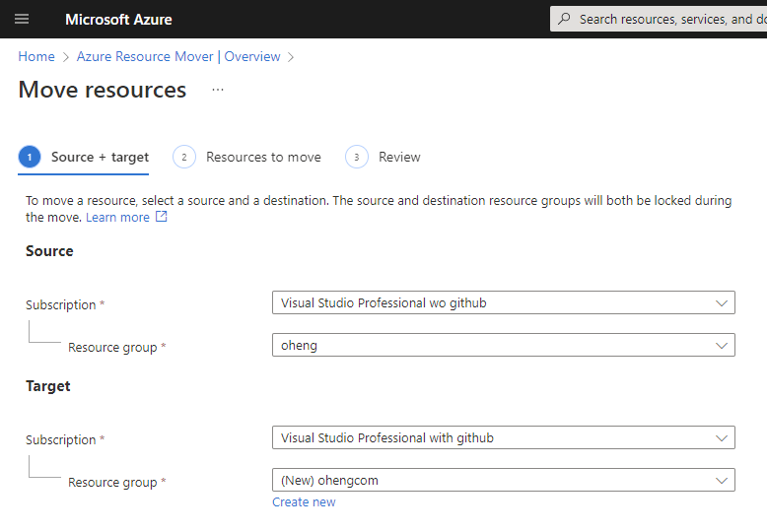Open the ellipsis more options menu
767x532 pixels.
click(x=218, y=90)
